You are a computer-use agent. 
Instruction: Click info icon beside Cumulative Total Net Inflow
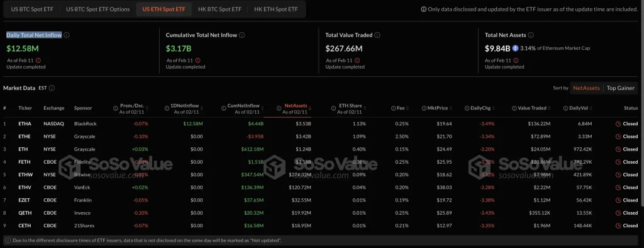coord(242,35)
